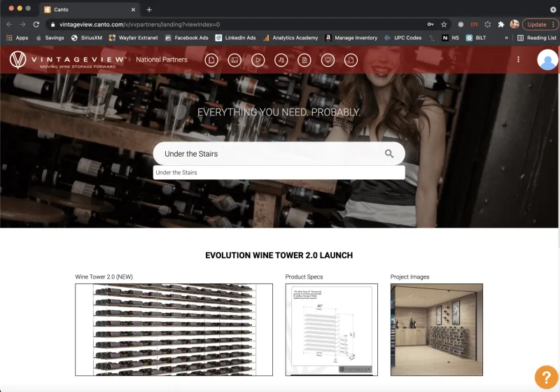Click the red m extension icon

(x=474, y=24)
